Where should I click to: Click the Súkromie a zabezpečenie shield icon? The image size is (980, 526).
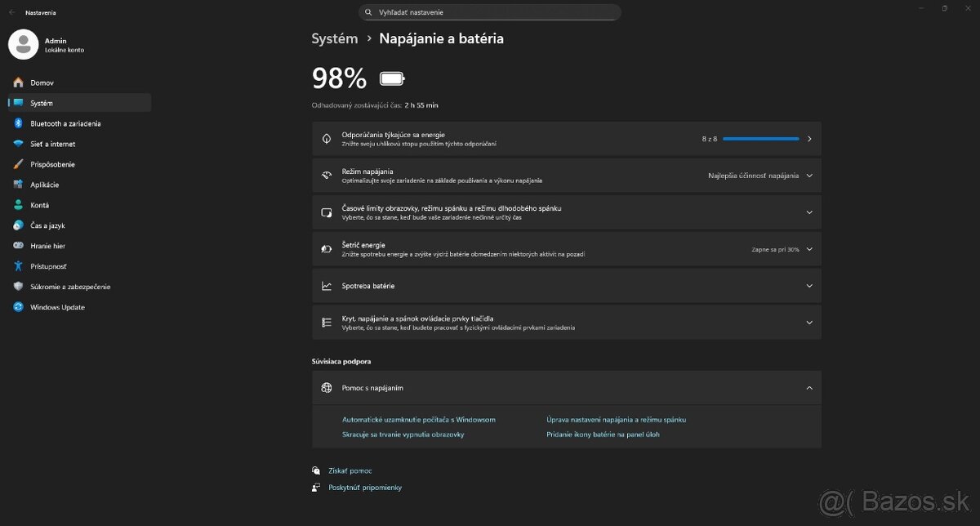[x=18, y=287]
